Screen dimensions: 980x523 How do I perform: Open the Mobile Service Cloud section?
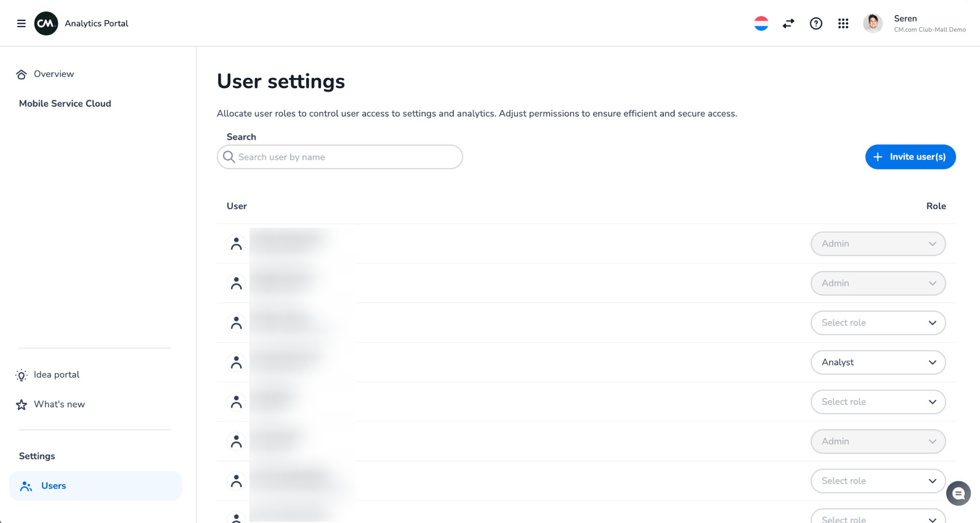(65, 103)
